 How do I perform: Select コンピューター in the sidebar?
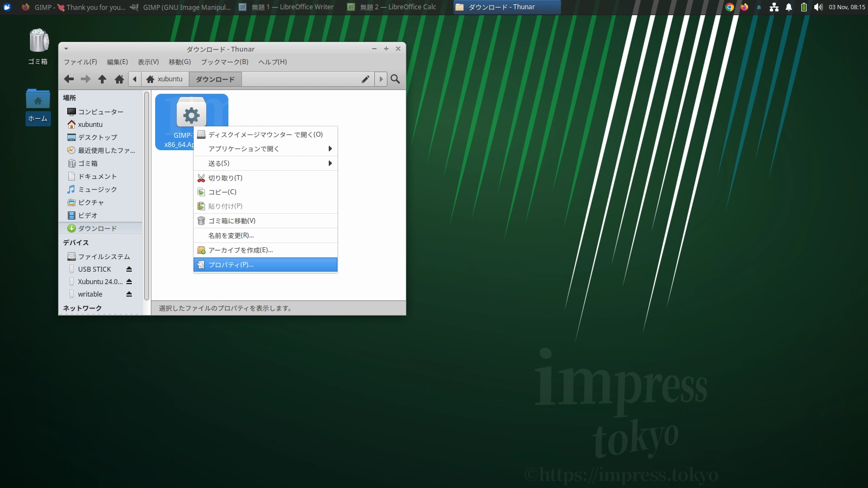(x=100, y=112)
